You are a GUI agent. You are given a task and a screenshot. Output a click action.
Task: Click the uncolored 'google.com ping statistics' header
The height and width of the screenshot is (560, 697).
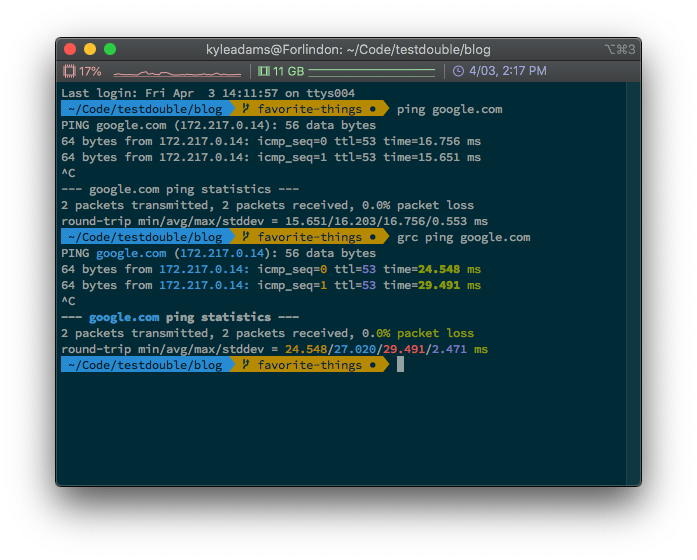[x=180, y=189]
